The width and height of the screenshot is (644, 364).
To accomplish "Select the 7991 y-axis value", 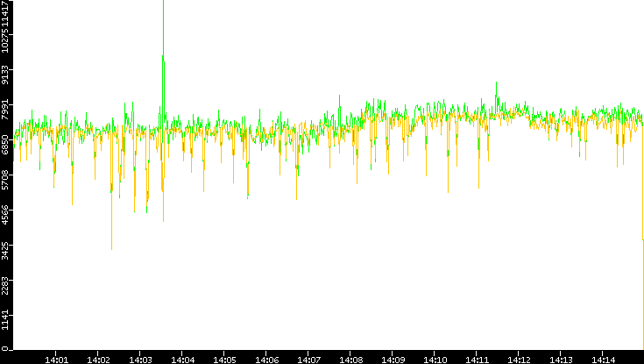I will click(4, 111).
